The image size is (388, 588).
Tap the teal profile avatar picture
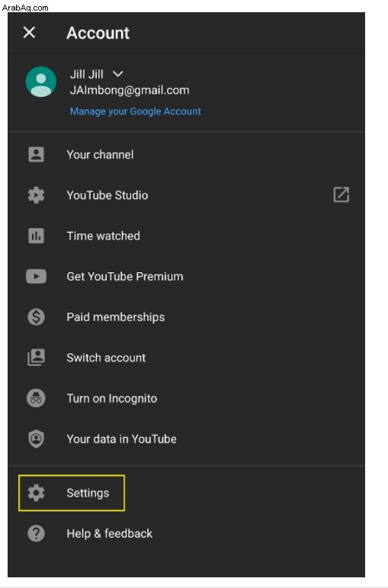[41, 82]
